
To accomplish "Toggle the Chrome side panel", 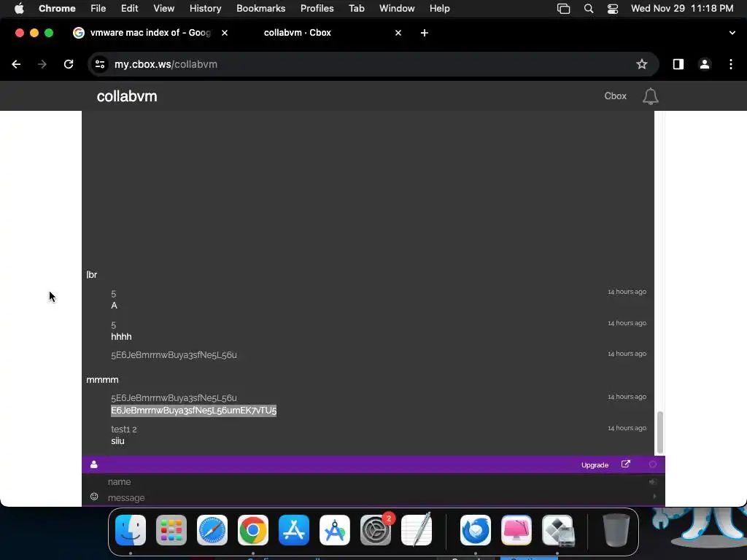I will tap(678, 64).
